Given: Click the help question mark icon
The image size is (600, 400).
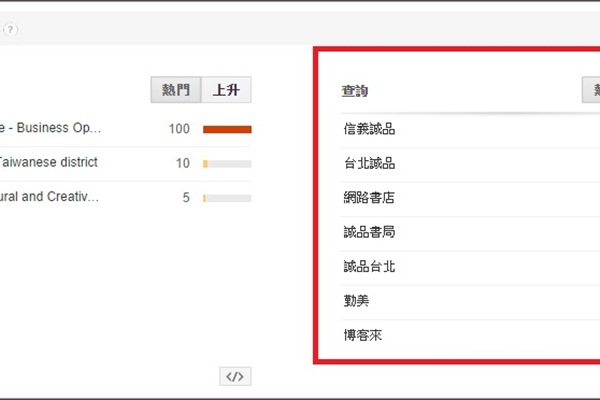Looking at the screenshot, I should pyautogui.click(x=11, y=30).
